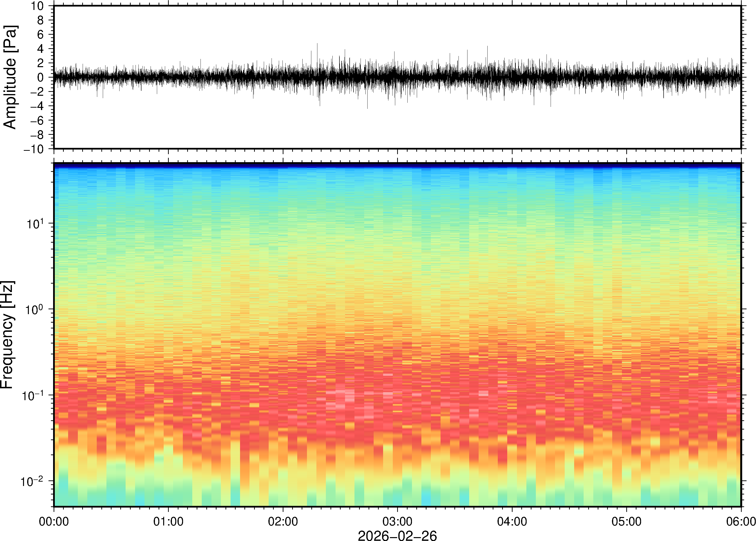Click the 06:00 end time label
The width and height of the screenshot is (756, 541).
(741, 521)
